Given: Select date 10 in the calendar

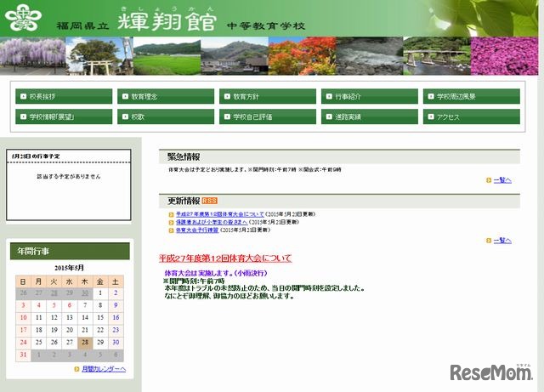Looking at the screenshot, I should pyautogui.click(x=23, y=317).
